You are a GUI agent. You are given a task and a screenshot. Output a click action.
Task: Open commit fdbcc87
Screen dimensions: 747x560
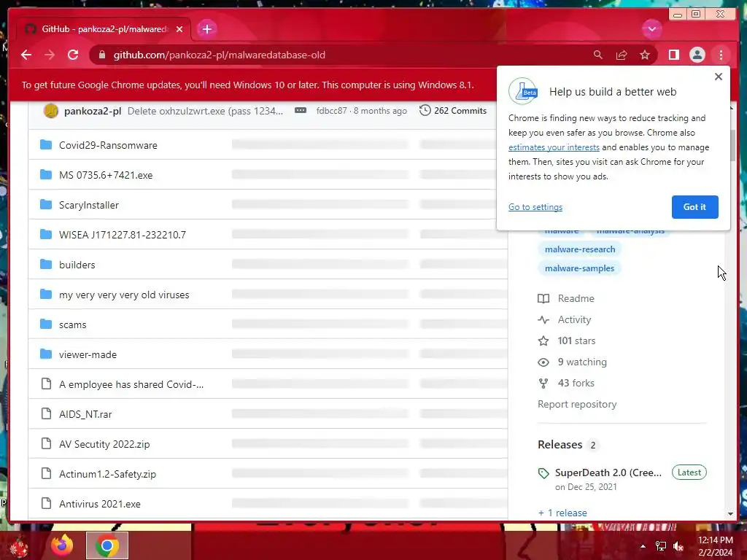[x=332, y=111]
